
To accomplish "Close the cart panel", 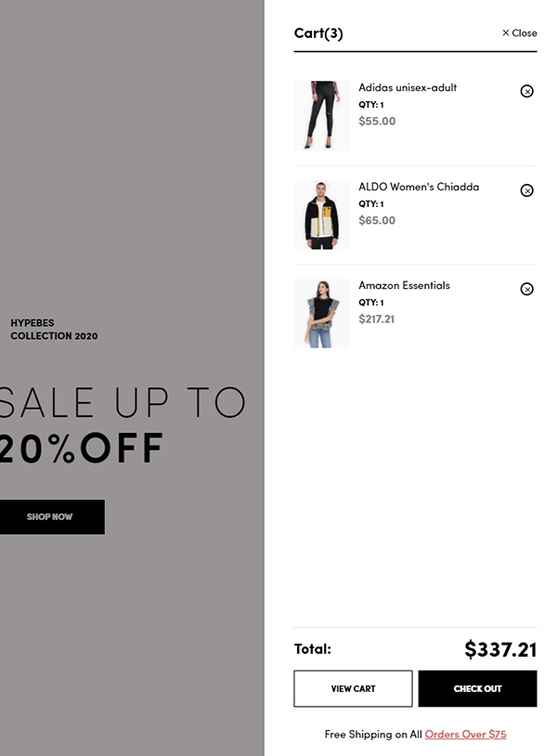I will pos(520,33).
